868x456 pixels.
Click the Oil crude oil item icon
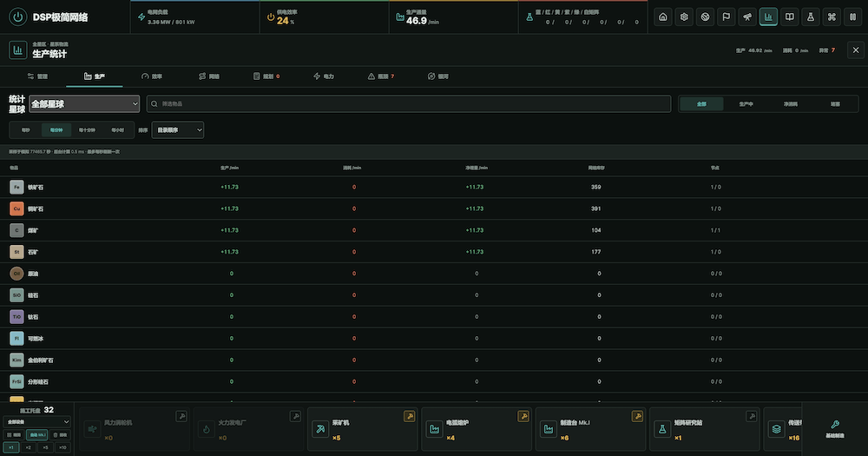coord(16,274)
